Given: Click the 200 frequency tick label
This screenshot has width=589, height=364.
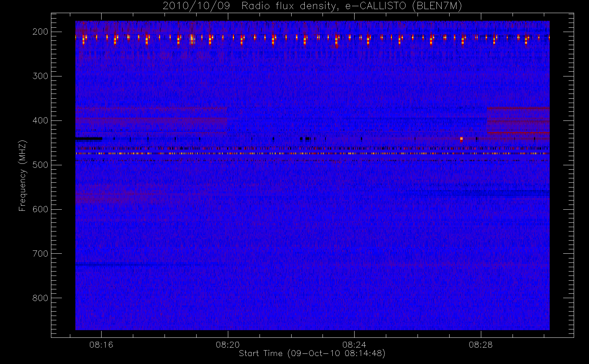Looking at the screenshot, I should click(x=40, y=32).
